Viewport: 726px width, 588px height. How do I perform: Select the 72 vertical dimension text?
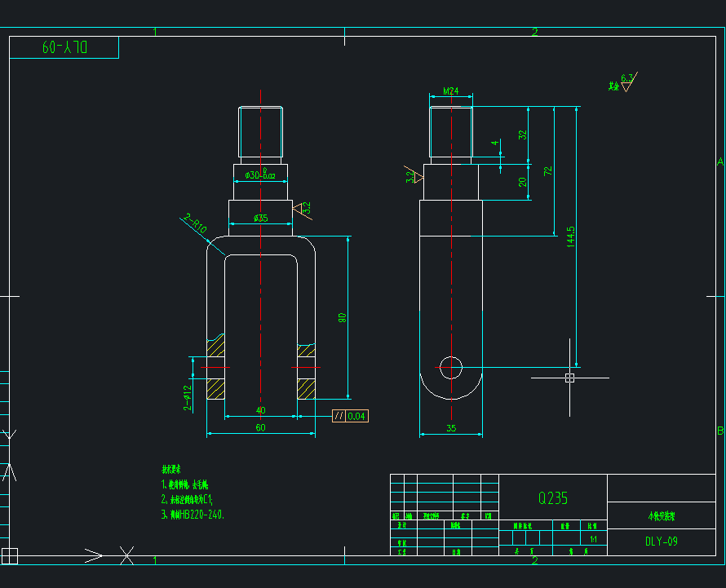tap(547, 170)
